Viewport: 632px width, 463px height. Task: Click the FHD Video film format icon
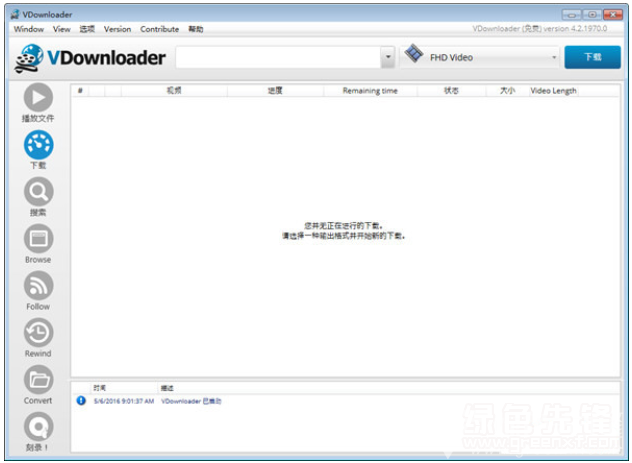(414, 53)
